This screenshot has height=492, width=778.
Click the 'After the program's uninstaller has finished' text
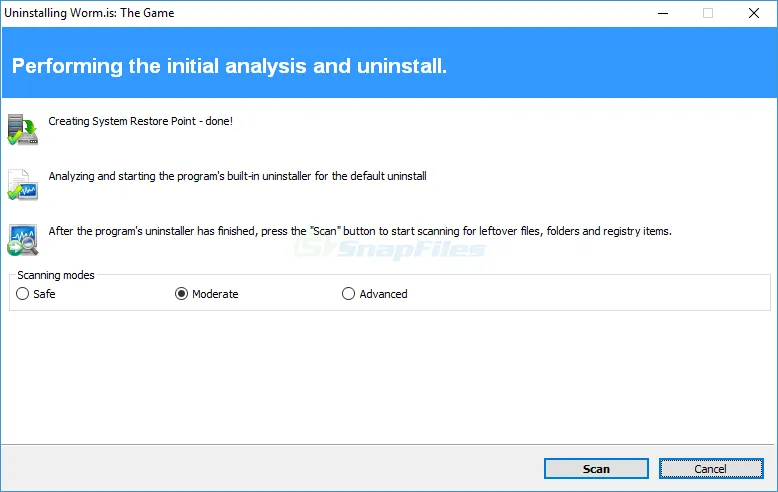(360, 231)
